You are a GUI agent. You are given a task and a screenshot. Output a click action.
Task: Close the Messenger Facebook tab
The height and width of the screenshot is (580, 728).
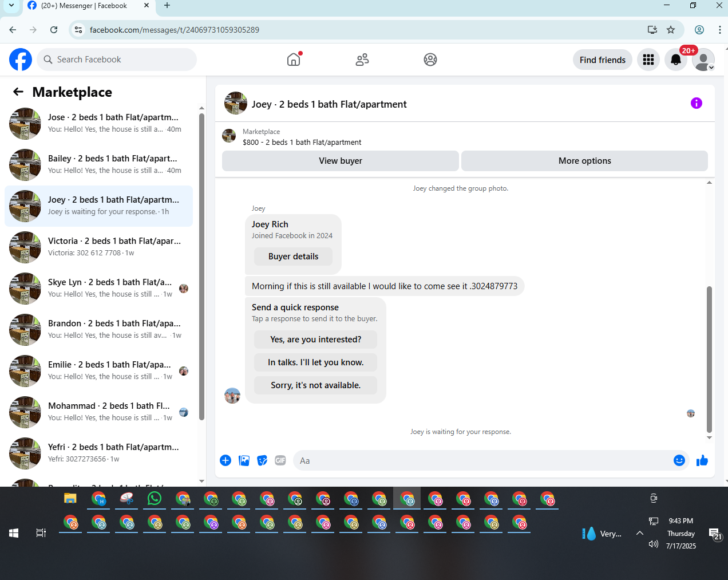[147, 6]
